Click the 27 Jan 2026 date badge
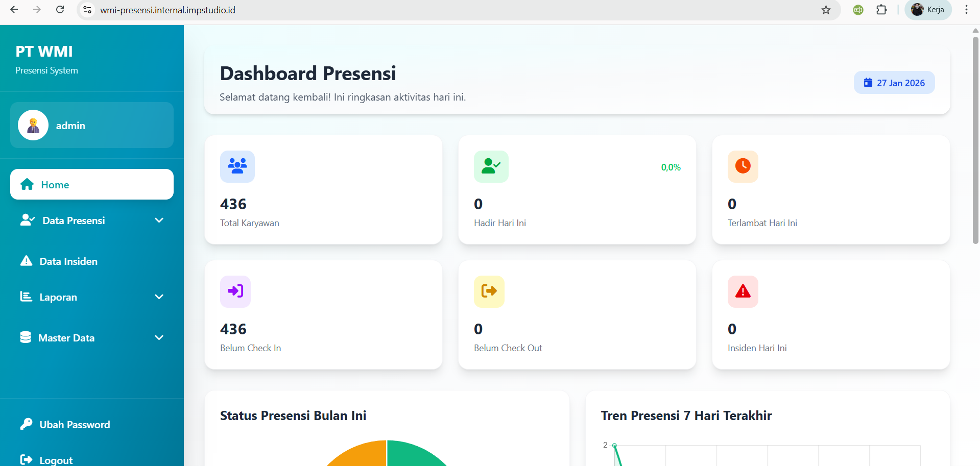Screen dimensions: 980x466 (894, 83)
